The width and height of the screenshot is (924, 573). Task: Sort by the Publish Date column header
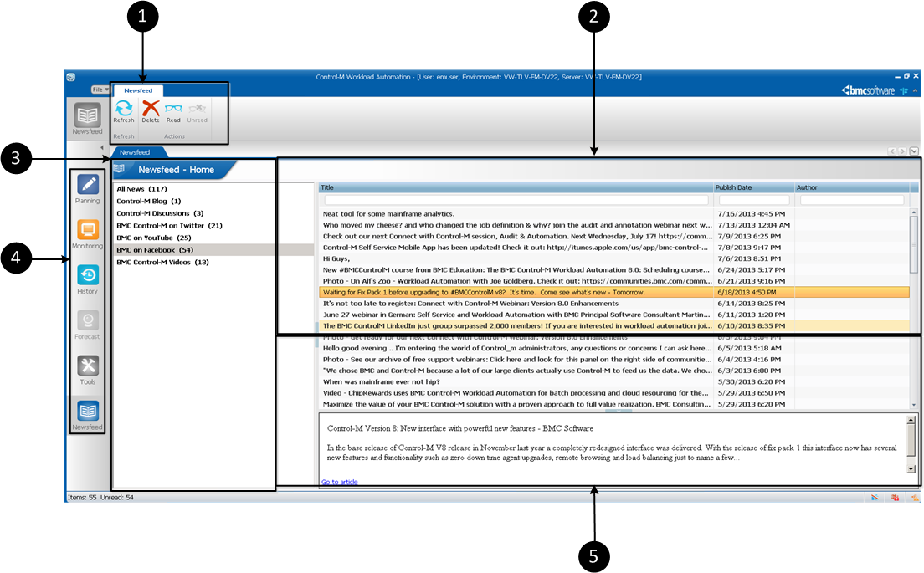coord(752,187)
